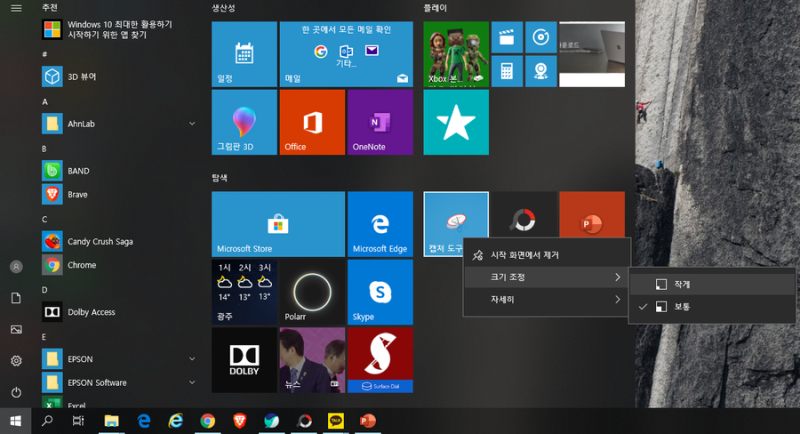Open Pictures from the Start sidebar
Screen dimensions: 800x434
(16, 329)
